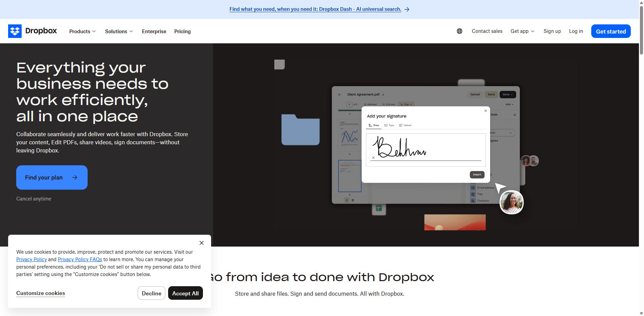This screenshot has height=316, width=644.
Task: Click the Sign pen icon in the PDF toolbar
Action: click(402, 104)
